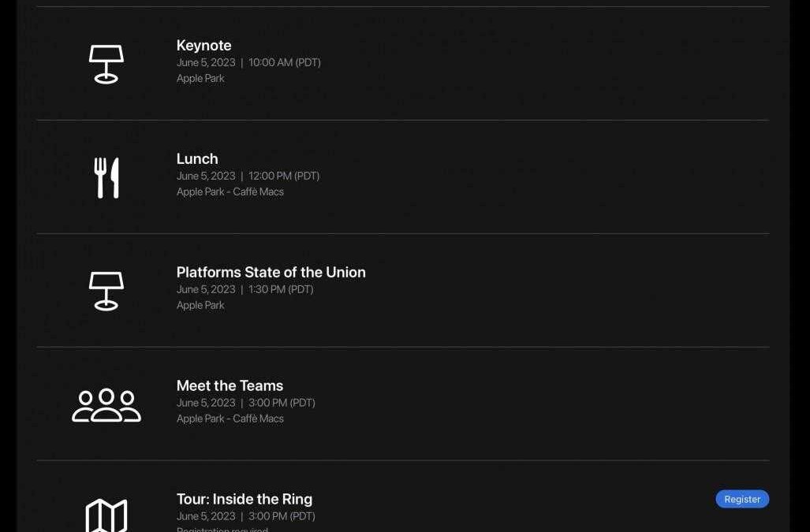Click the podium icon beside Keynote

(x=106, y=64)
